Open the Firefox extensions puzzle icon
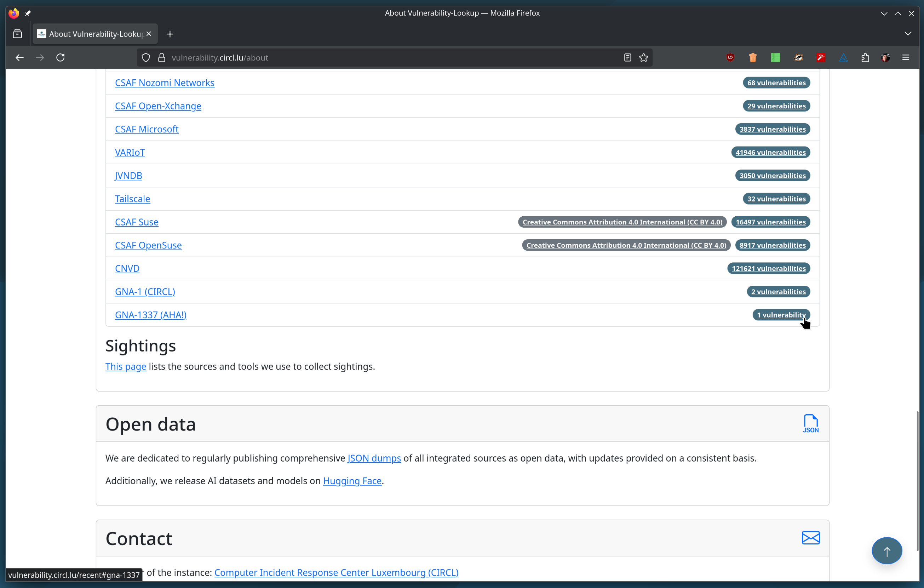The width and height of the screenshot is (924, 588). tap(865, 58)
